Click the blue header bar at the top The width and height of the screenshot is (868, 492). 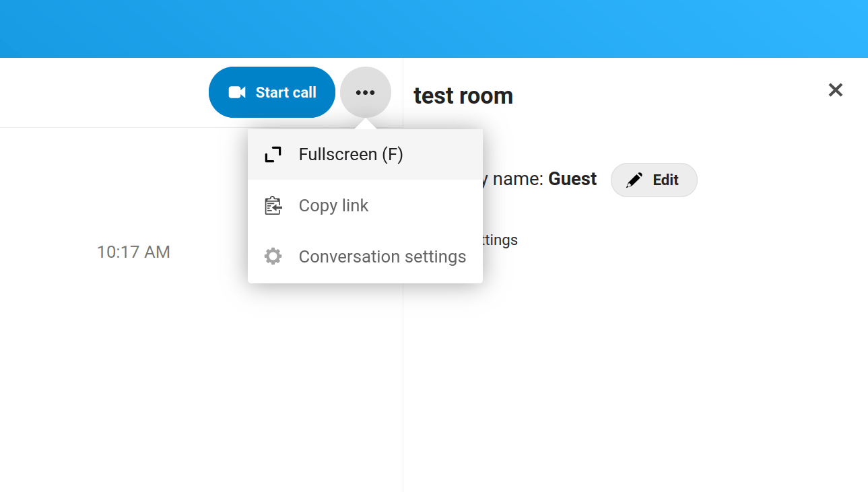[434, 28]
